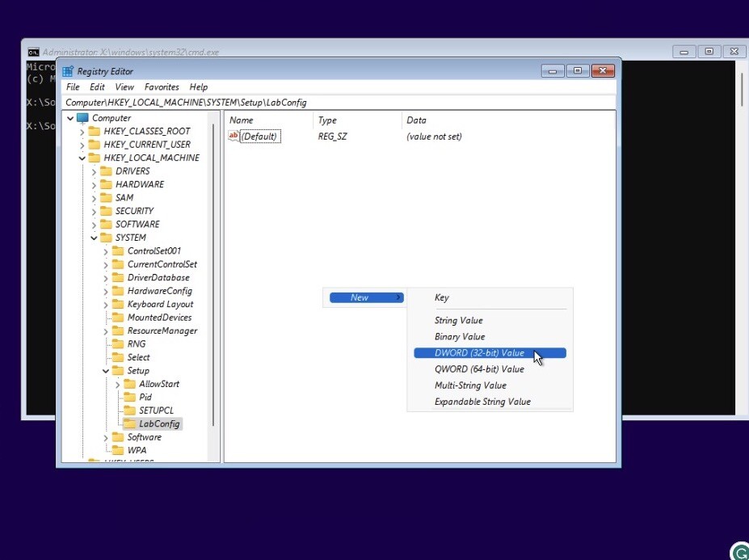Click the CurrentControlSet folder icon
Viewport: 749px width, 560px height.
pyautogui.click(x=118, y=264)
